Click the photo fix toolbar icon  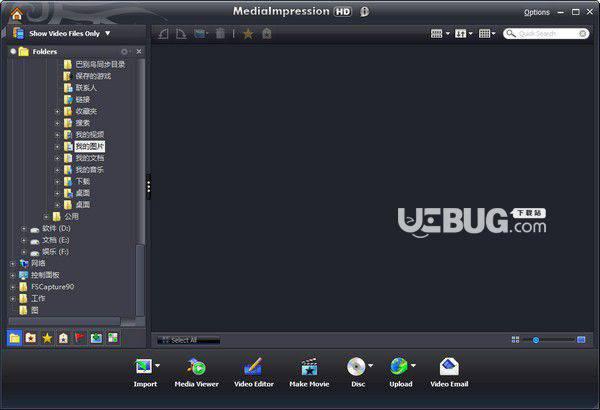click(201, 34)
